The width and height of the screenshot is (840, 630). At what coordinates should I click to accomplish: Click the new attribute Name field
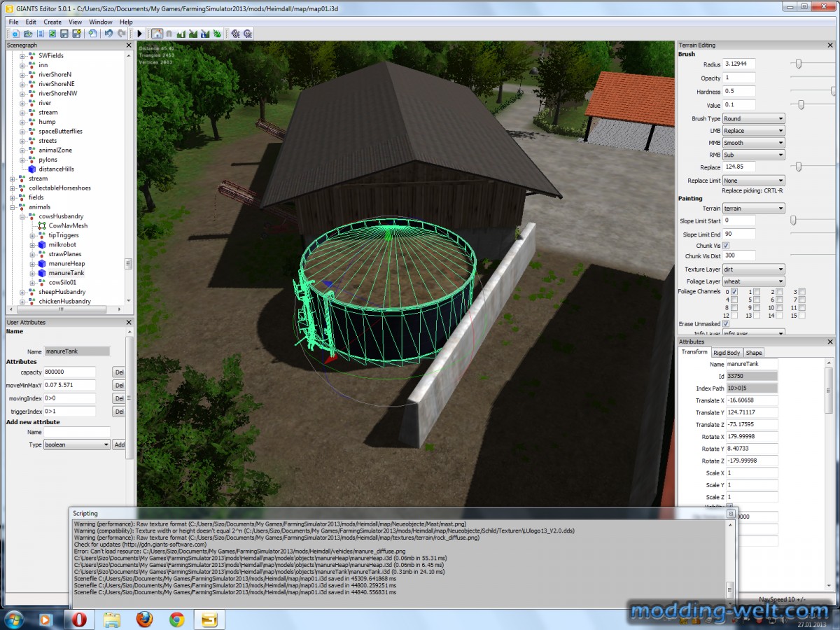tap(77, 432)
